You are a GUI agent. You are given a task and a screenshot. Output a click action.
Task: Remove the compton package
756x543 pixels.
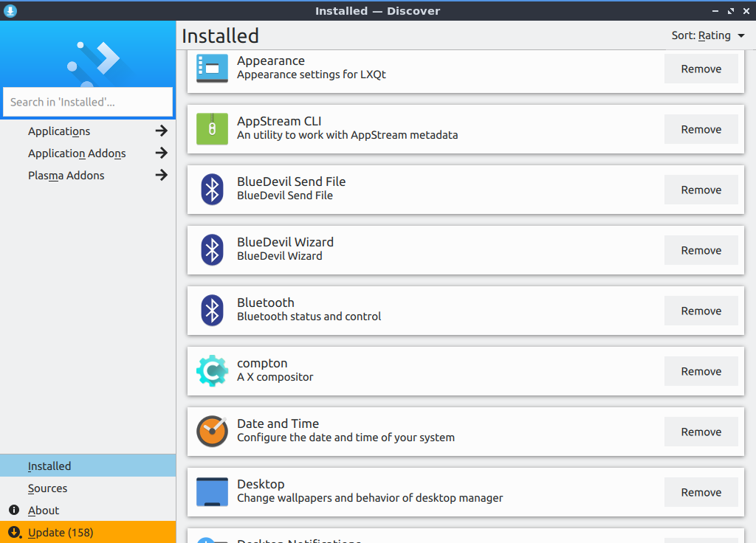click(x=701, y=371)
